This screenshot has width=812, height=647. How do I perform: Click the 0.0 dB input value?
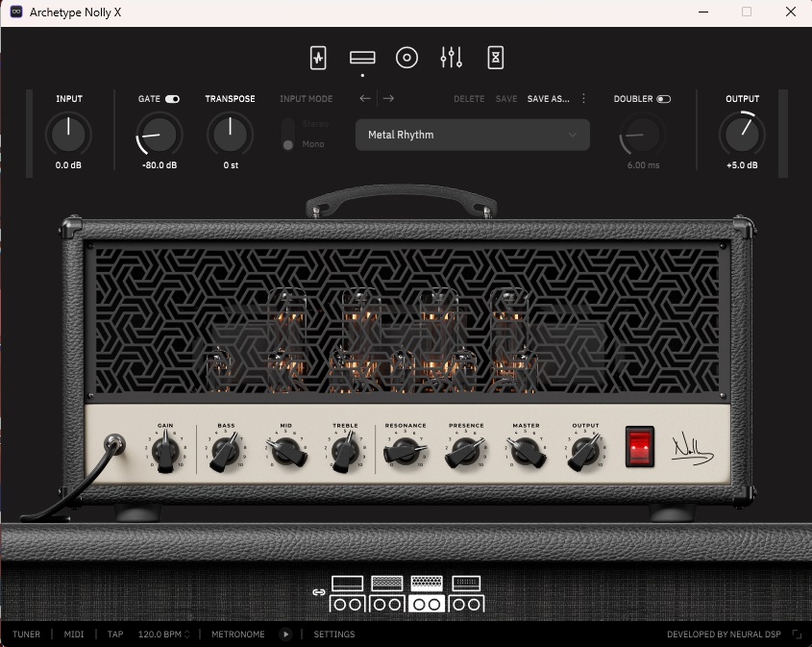coord(68,165)
